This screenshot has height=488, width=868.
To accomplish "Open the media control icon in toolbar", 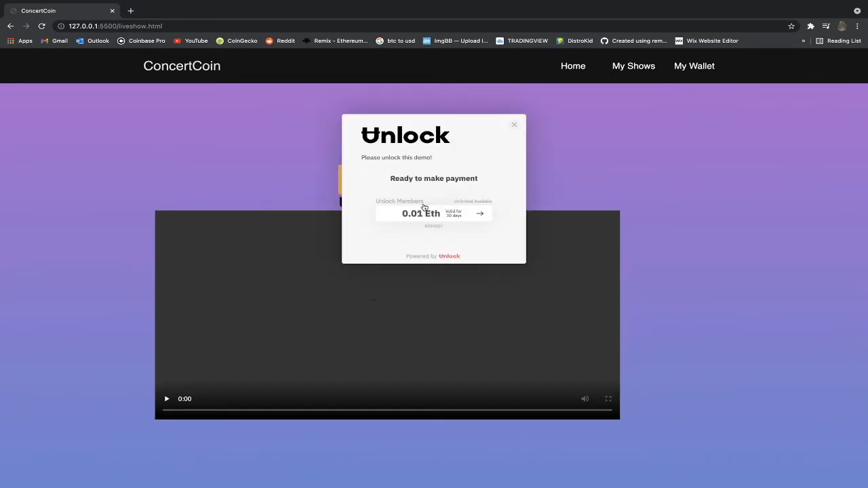I will pos(826,26).
